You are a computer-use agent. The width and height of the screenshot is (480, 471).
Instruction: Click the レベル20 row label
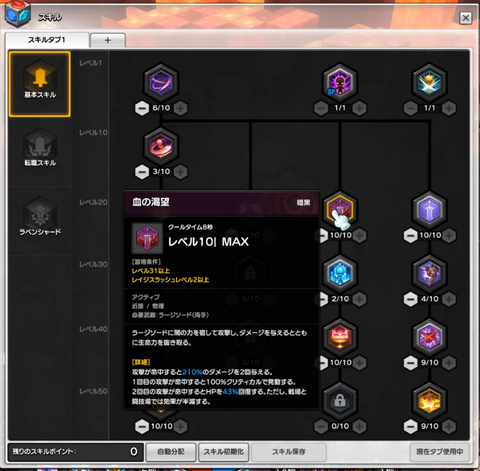(x=93, y=202)
